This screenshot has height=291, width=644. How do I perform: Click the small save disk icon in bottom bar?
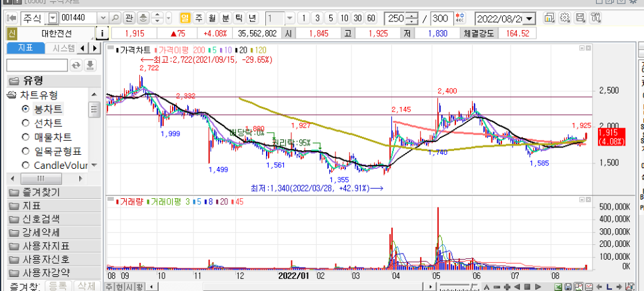click(x=569, y=286)
